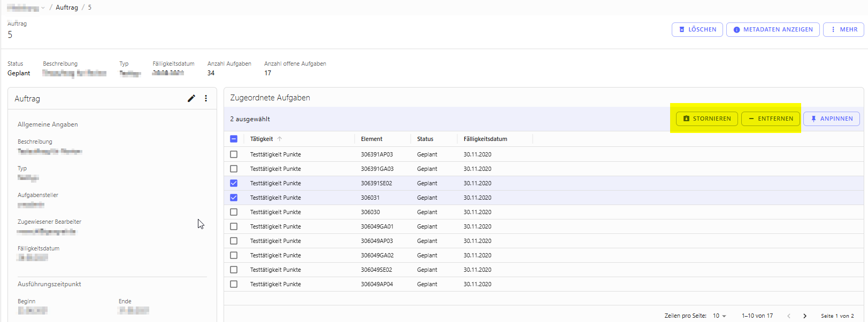Open Metadaten anzeigen info button
Image resolution: width=868 pixels, height=322 pixels.
[x=772, y=29]
